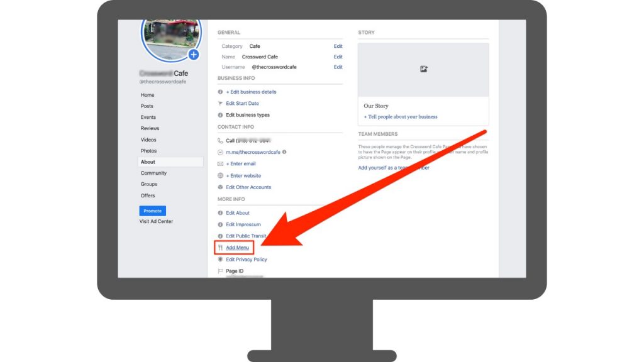644x362 pixels.
Task: Edit the Category field
Action: (x=338, y=47)
